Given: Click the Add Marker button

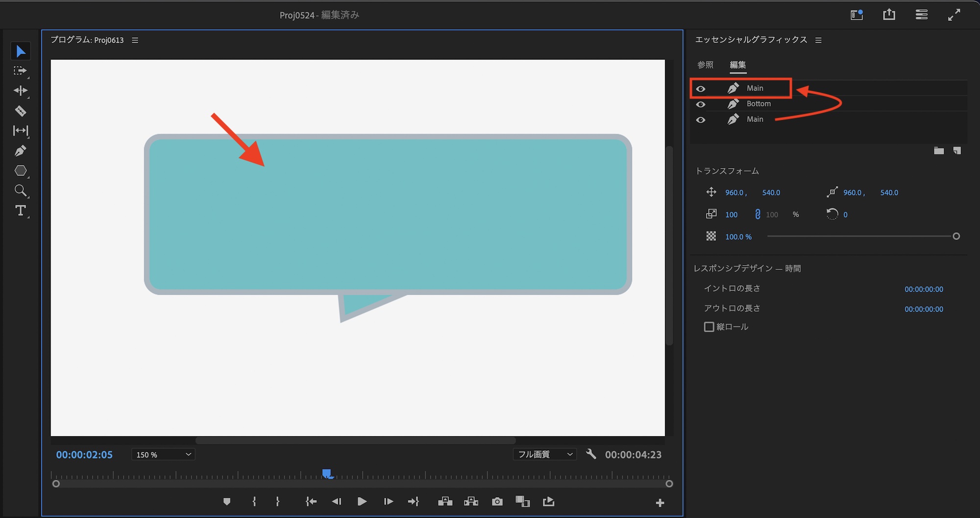Looking at the screenshot, I should pyautogui.click(x=226, y=501).
